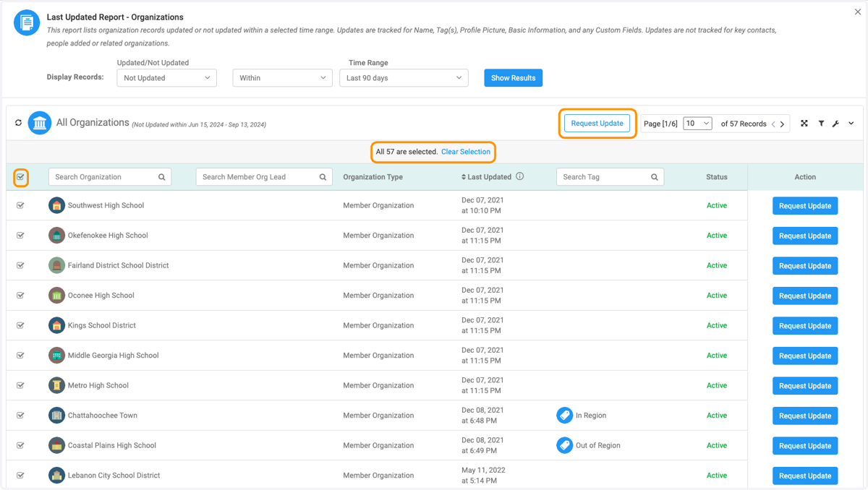Click the bulk Request Update button
868x490 pixels.
pyautogui.click(x=597, y=124)
